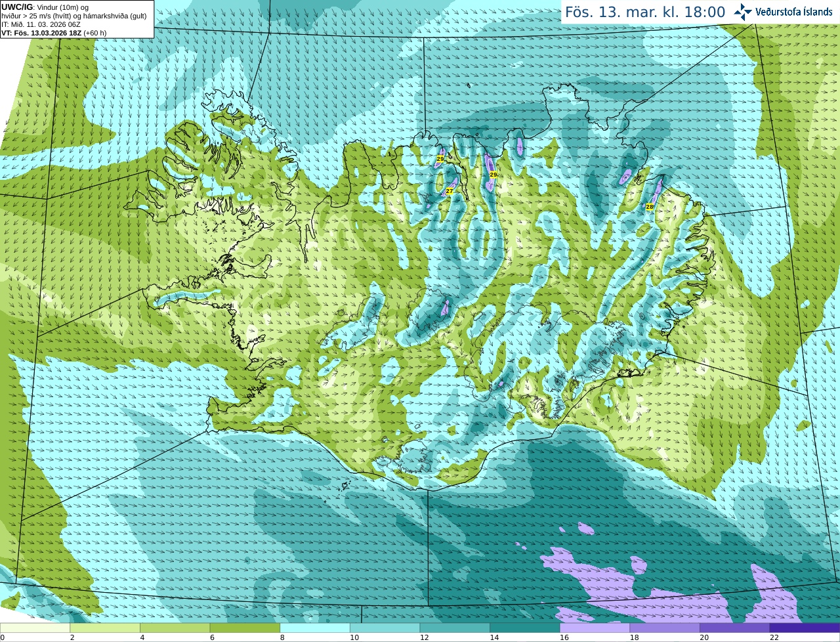Pick the 2–4 m/s pale yellow-green scale swatch
Image resolution: width=840 pixels, height=642 pixels.
105,628
